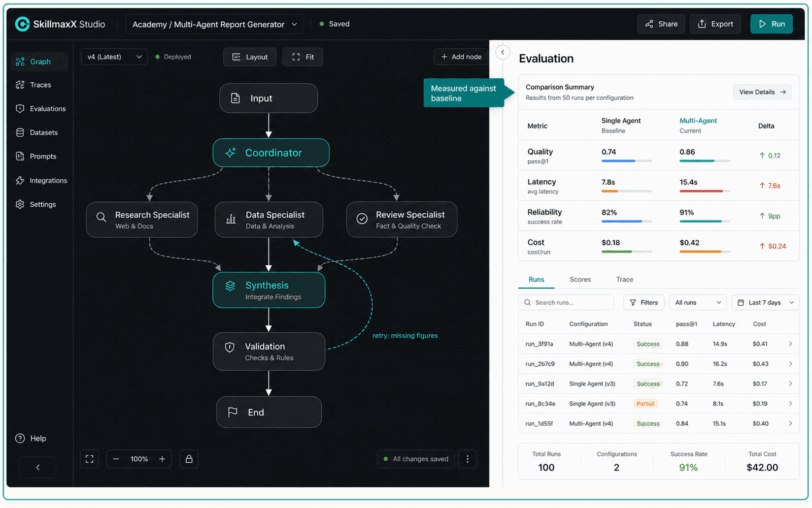Click the Add node button
Image resolution: width=812 pixels, height=508 pixels.
pos(461,57)
